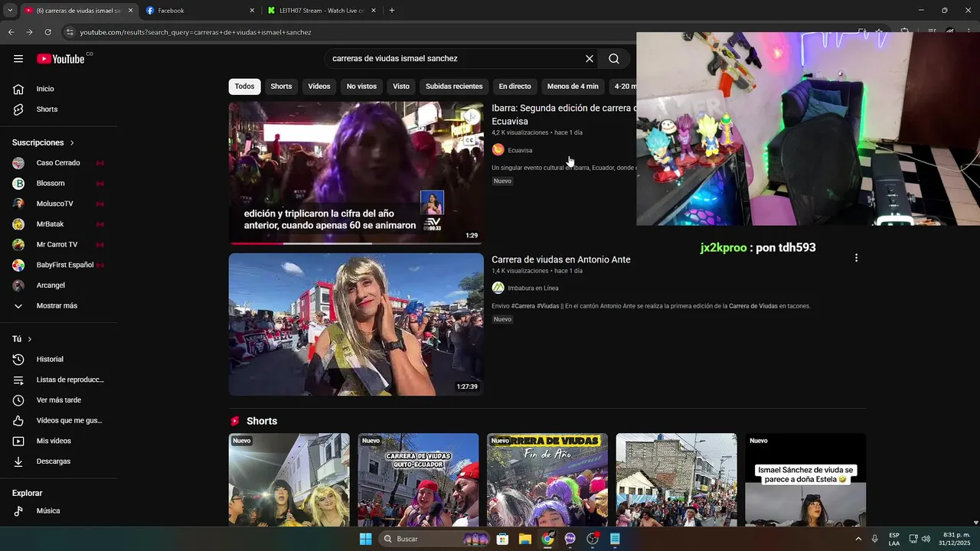Select the Menos de 4 min chip
Image resolution: width=980 pixels, height=551 pixels.
click(573, 86)
